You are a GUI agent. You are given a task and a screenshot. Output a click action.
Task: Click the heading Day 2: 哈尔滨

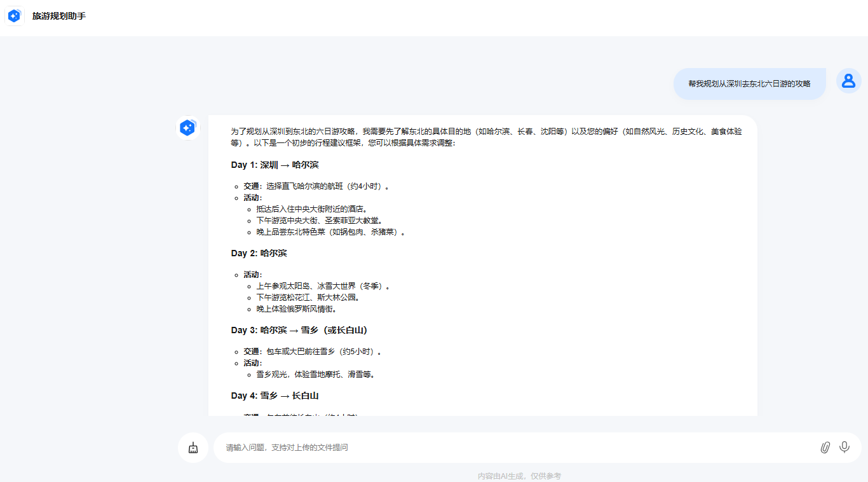click(259, 253)
